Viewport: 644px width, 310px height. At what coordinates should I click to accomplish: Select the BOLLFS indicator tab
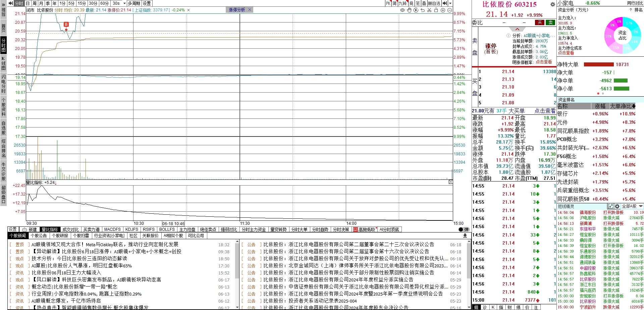point(167,229)
